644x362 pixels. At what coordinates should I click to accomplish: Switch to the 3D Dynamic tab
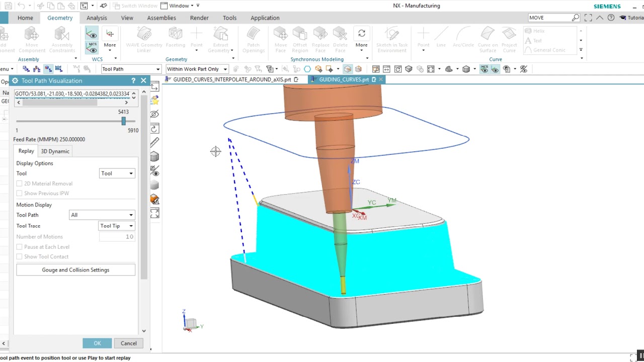click(55, 151)
